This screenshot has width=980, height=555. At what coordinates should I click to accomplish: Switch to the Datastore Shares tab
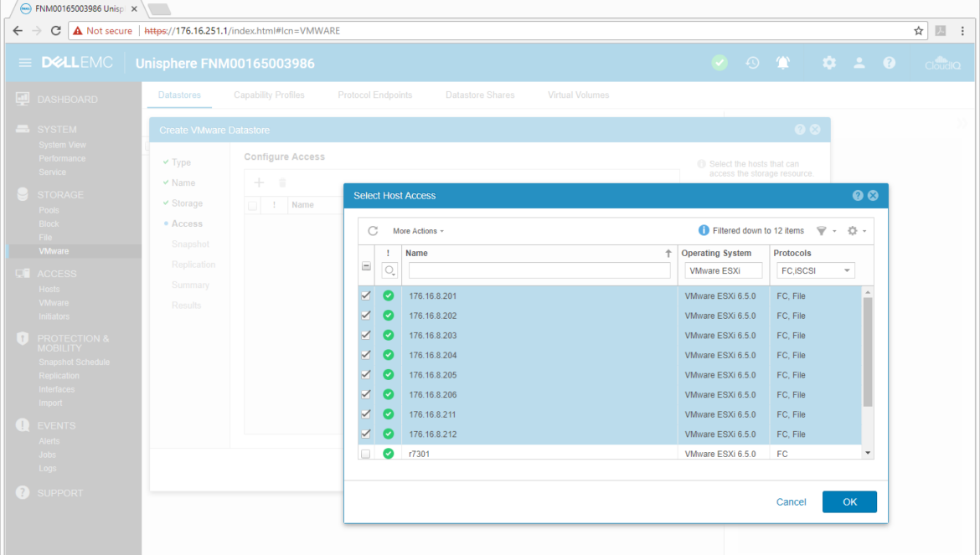[480, 95]
